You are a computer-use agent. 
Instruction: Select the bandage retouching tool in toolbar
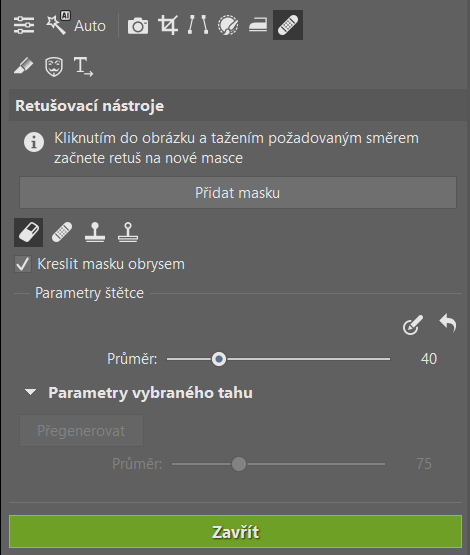click(288, 25)
